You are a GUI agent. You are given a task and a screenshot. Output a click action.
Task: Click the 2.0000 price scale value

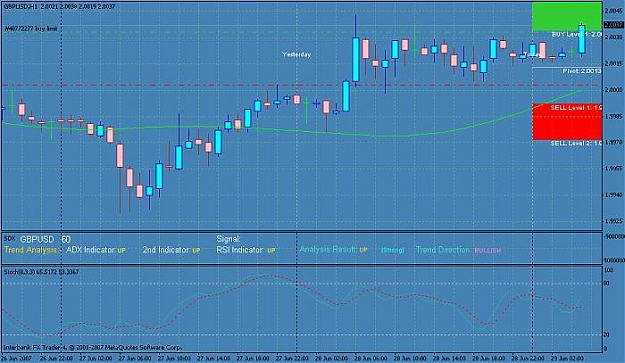point(614,90)
